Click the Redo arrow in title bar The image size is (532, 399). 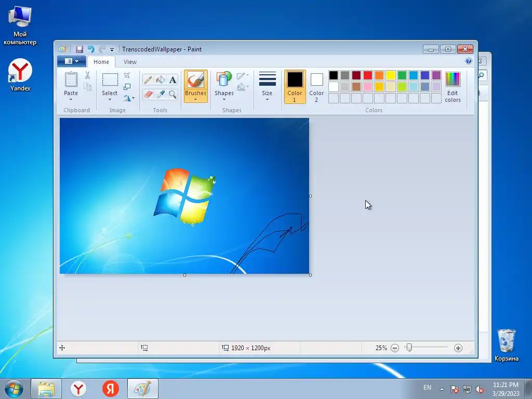pyautogui.click(x=102, y=49)
